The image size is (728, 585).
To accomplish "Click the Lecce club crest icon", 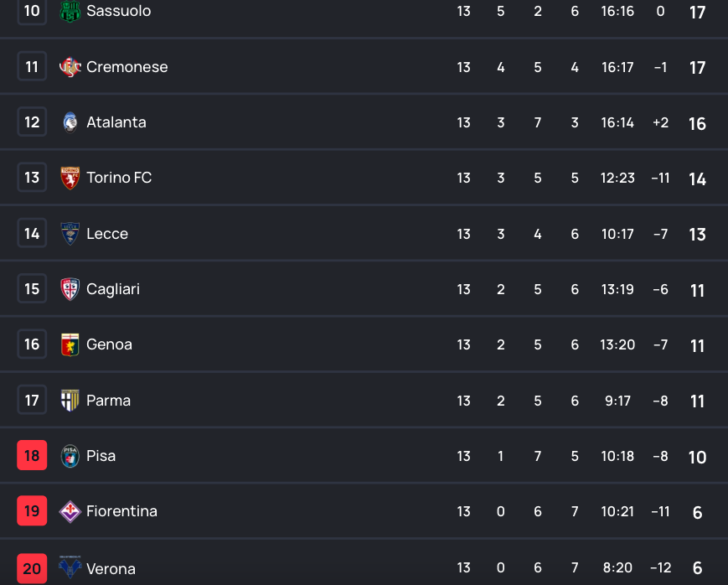I will [70, 234].
